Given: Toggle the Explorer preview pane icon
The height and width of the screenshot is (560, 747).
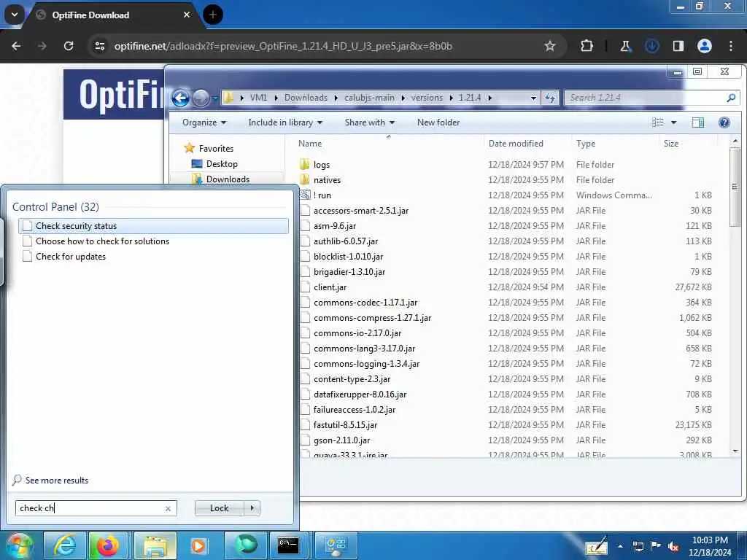Looking at the screenshot, I should coord(698,122).
